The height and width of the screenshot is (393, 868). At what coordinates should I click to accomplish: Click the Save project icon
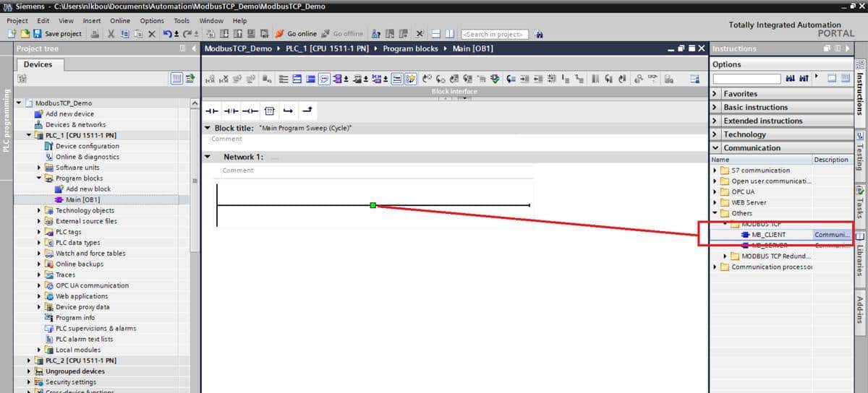[x=37, y=34]
